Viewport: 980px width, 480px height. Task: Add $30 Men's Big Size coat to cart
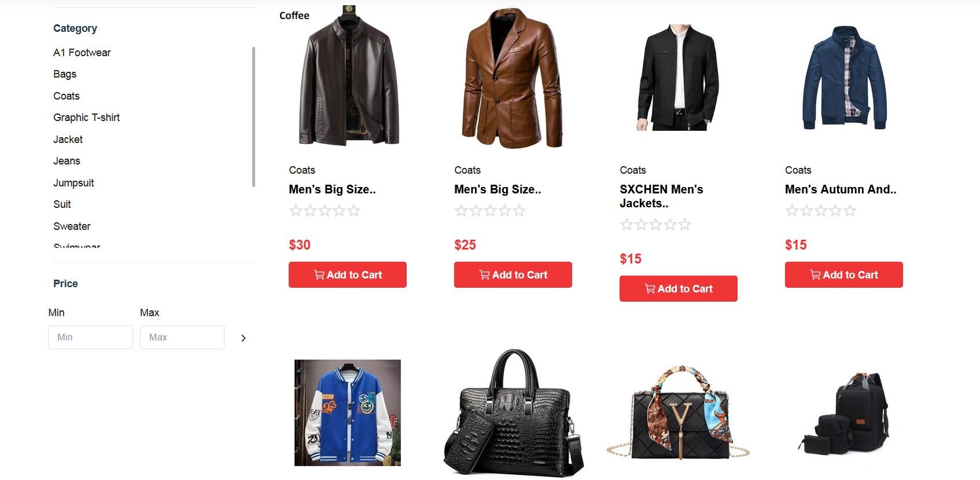coord(348,274)
